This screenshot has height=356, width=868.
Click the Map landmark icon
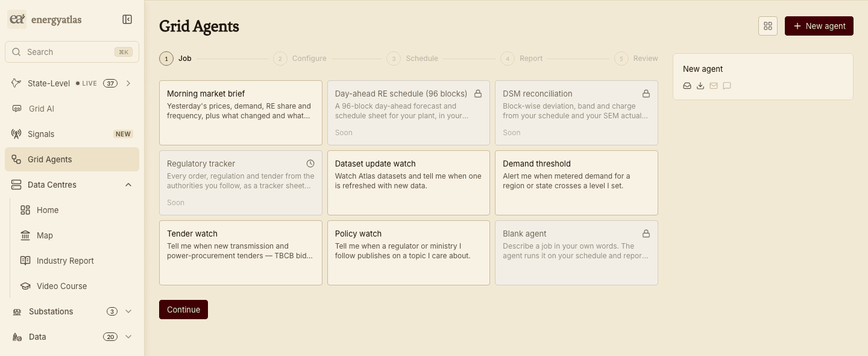pos(25,235)
